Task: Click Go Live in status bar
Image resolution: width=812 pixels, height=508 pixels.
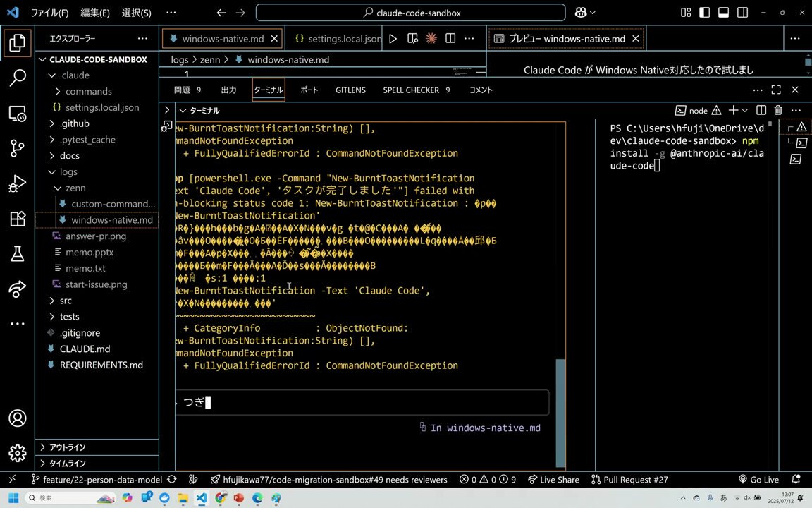Action: click(758, 480)
